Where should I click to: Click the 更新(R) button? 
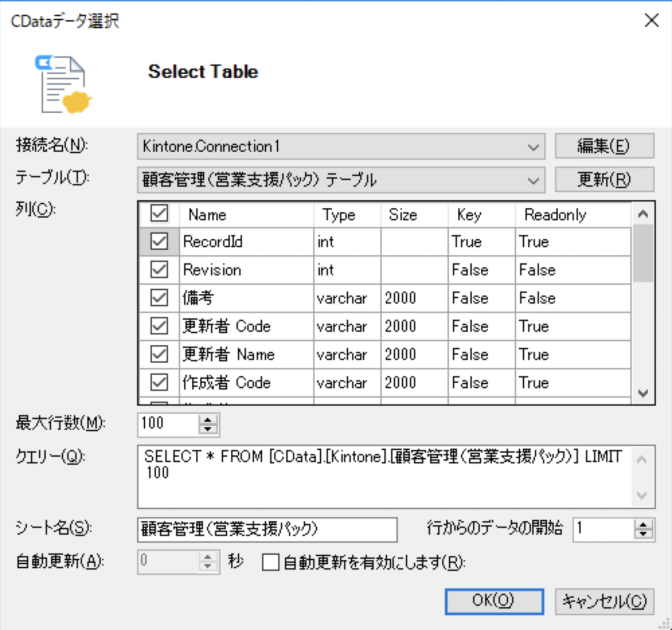[603, 179]
